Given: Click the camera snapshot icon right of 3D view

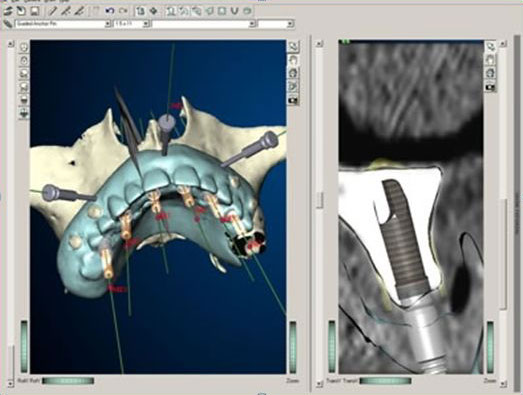Looking at the screenshot, I should [293, 100].
